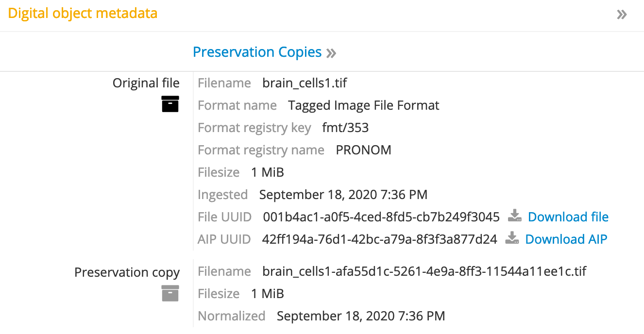Click the preservation copy filename text
Screen dimensions: 644x334
[424, 271]
